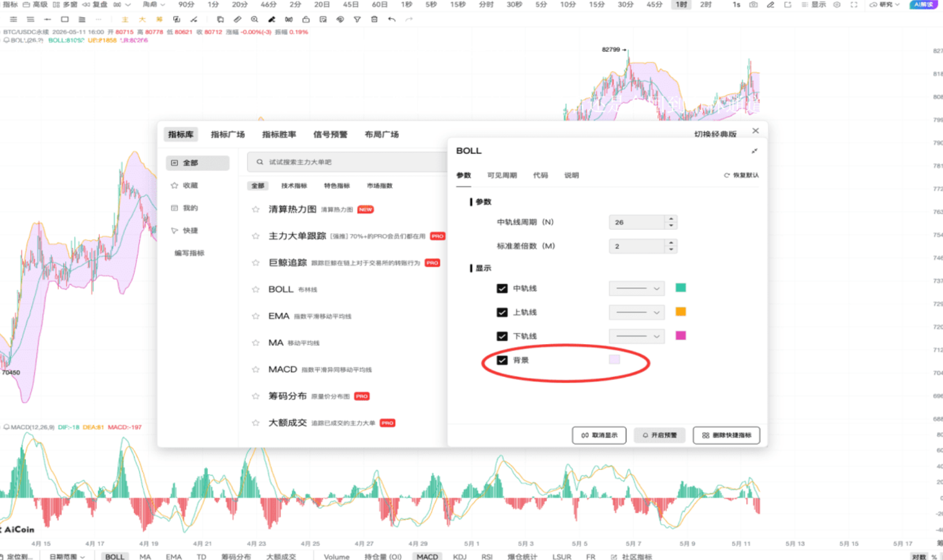Star the 筹码分布 indicator row
Screen dimensions: 943x560
tap(255, 396)
